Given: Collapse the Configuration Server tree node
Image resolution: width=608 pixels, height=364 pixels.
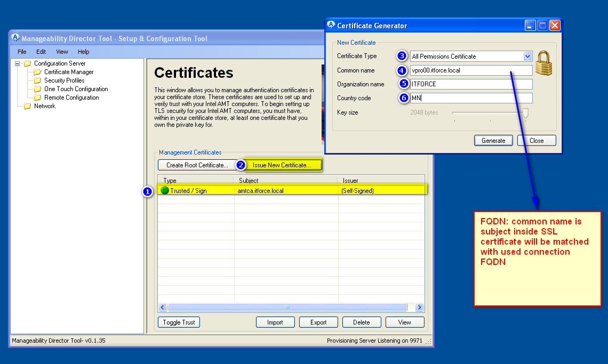Looking at the screenshot, I should (17, 63).
